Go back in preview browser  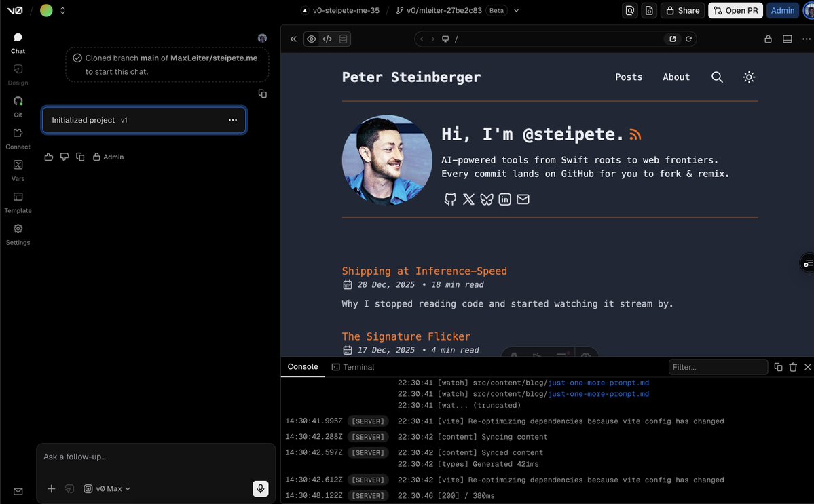[422, 39]
